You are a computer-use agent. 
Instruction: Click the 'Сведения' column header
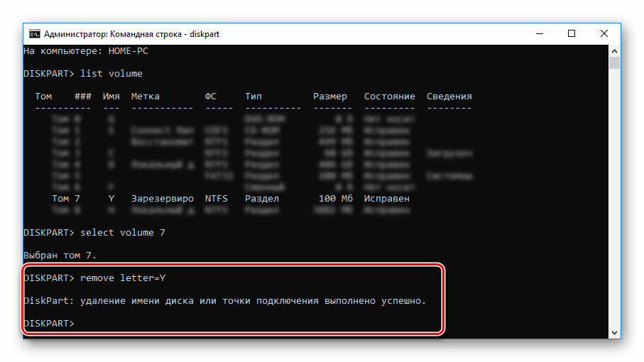449,97
